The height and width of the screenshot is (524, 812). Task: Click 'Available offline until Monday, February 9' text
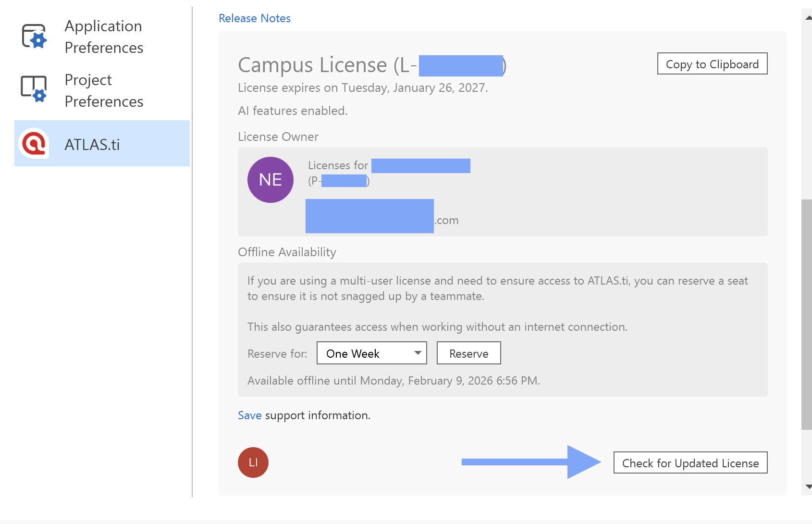coord(394,381)
